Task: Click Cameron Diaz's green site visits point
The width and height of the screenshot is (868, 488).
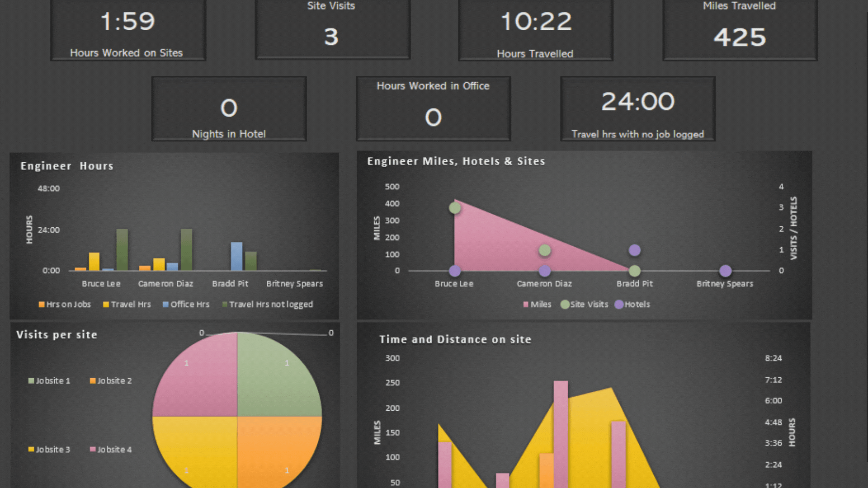Action: point(545,250)
